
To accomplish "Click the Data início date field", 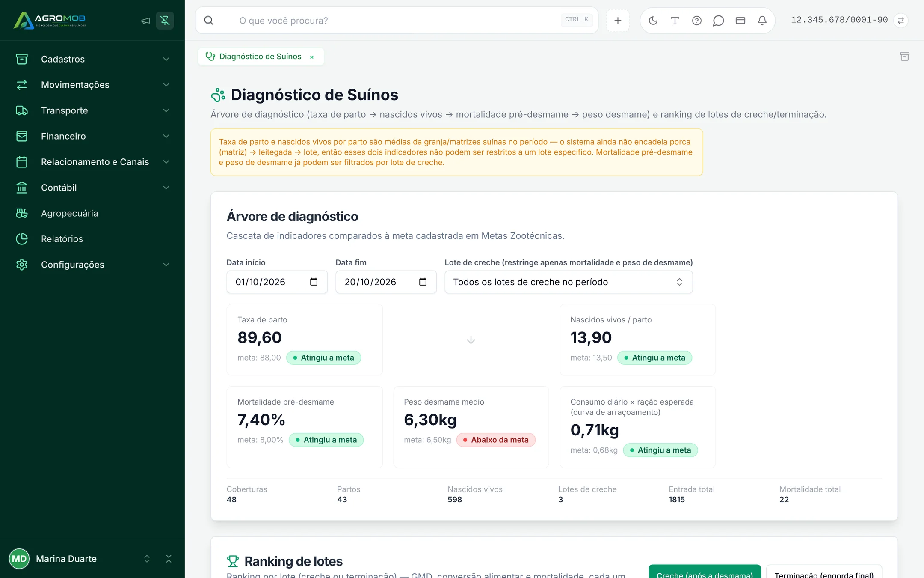I will click(x=277, y=282).
